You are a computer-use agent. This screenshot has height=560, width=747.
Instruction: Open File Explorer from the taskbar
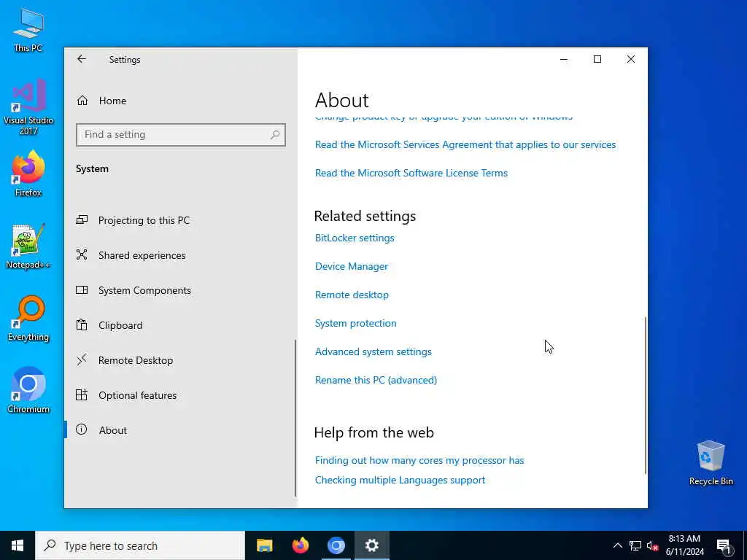(264, 545)
